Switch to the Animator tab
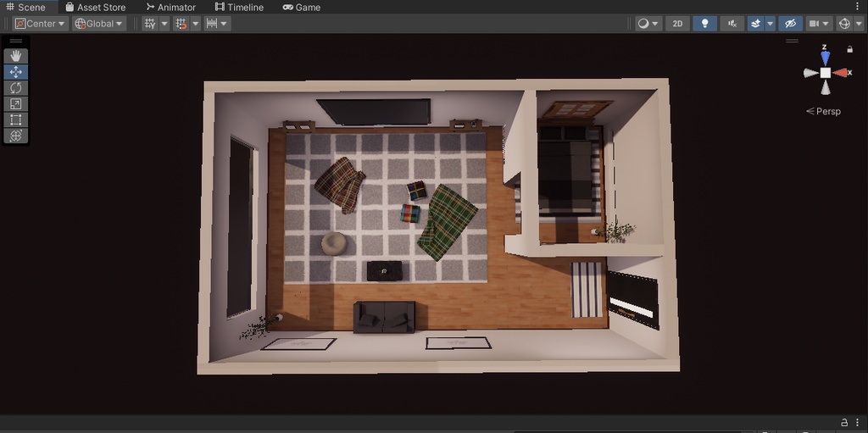This screenshot has height=433, width=868. point(171,7)
